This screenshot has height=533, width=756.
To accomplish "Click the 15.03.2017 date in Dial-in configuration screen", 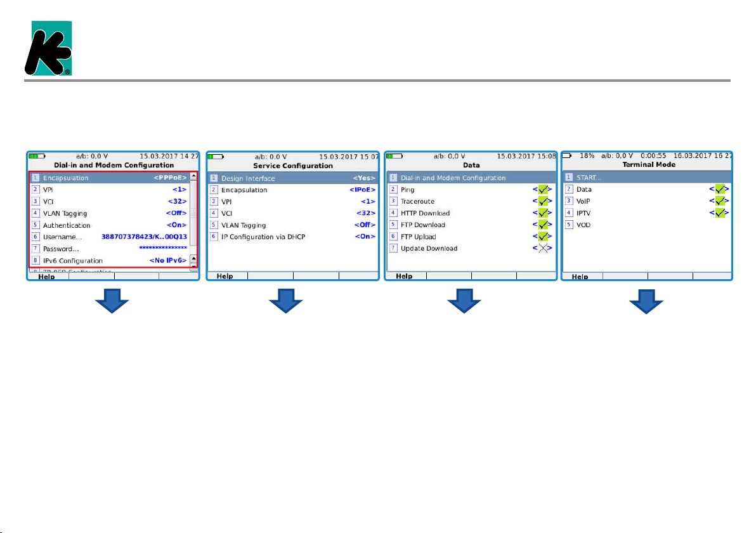I will (x=159, y=156).
